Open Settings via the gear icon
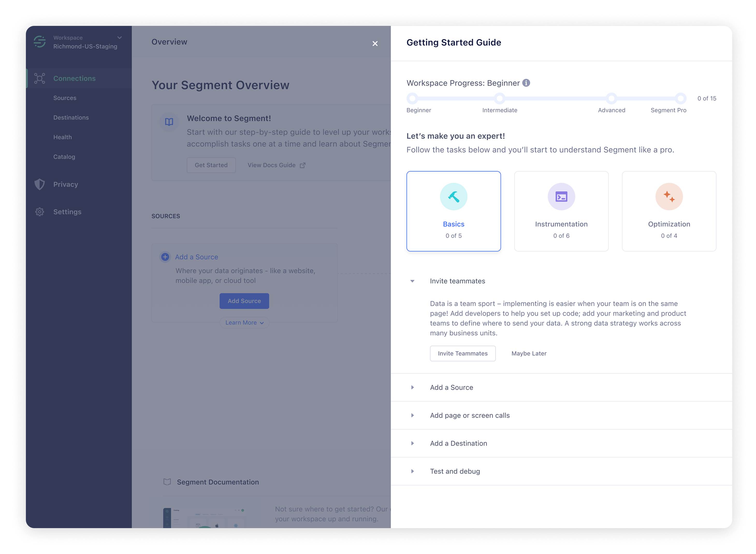Image resolution: width=756 pixels, height=554 pixels. click(x=40, y=212)
